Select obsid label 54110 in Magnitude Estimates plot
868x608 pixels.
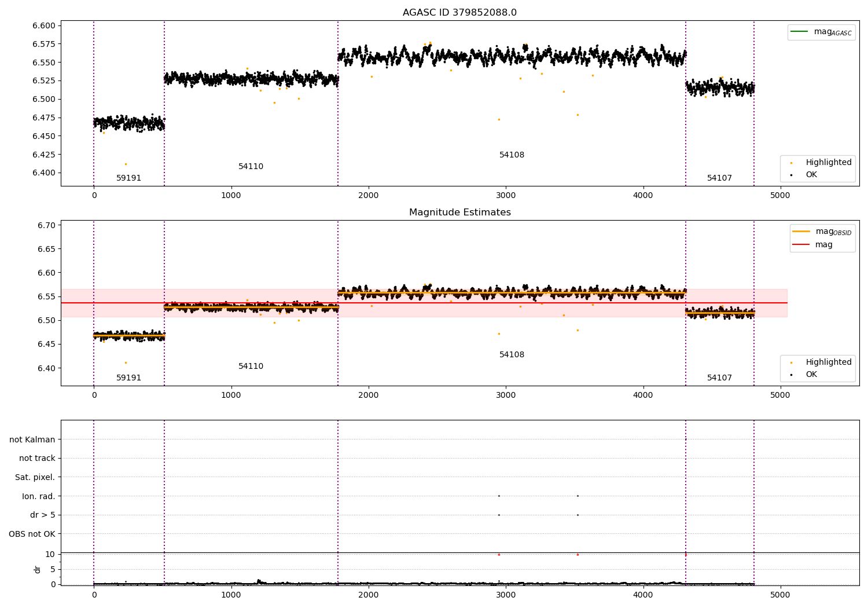tap(251, 367)
